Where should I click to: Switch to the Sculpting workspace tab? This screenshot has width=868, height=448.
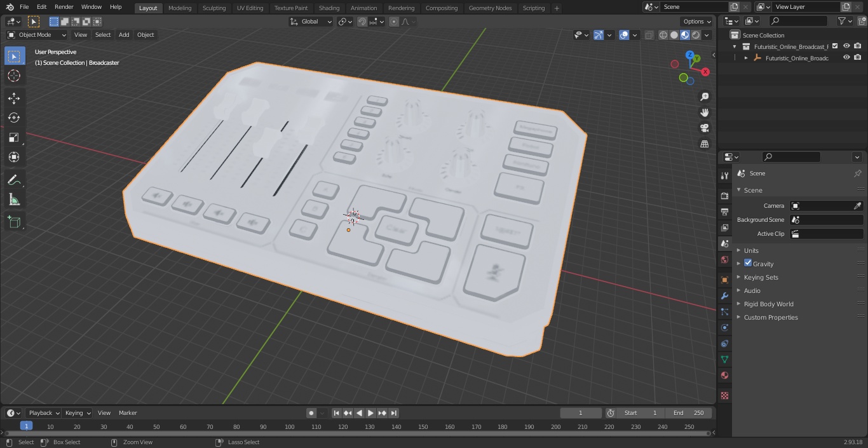pyautogui.click(x=214, y=8)
